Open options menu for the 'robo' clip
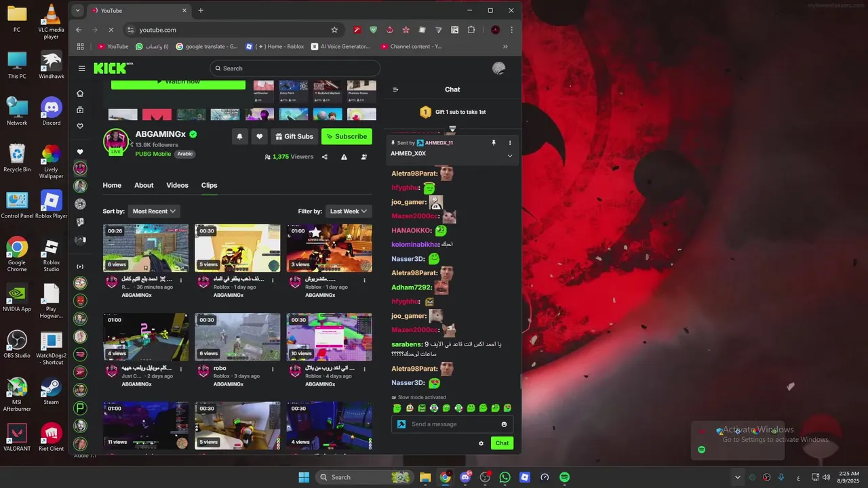Screen dimensions: 868x488 coord(273,369)
